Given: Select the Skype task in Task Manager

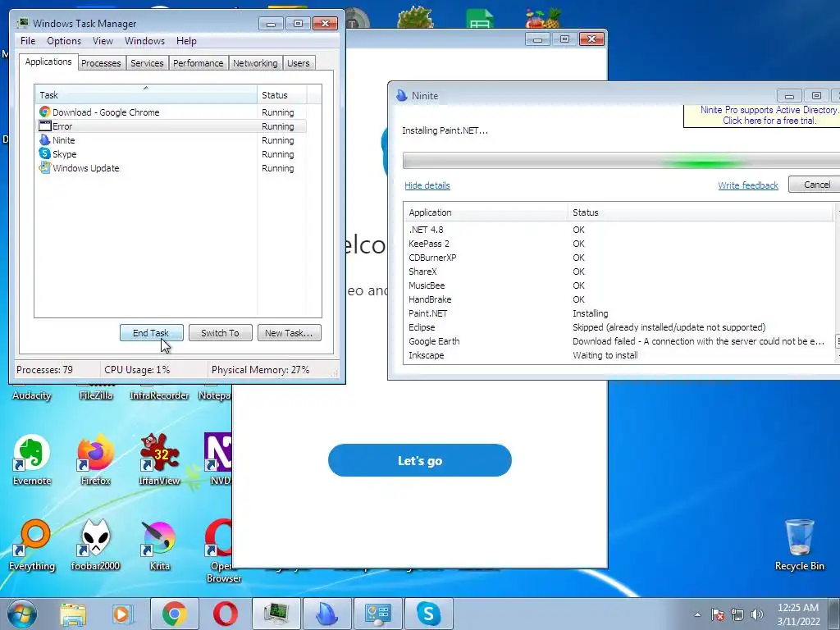Looking at the screenshot, I should tap(171, 153).
